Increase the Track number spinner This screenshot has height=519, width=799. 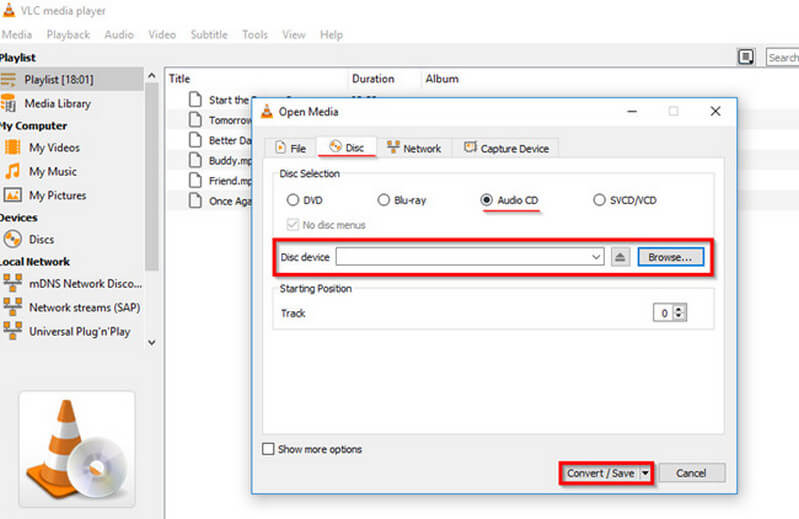click(x=679, y=309)
